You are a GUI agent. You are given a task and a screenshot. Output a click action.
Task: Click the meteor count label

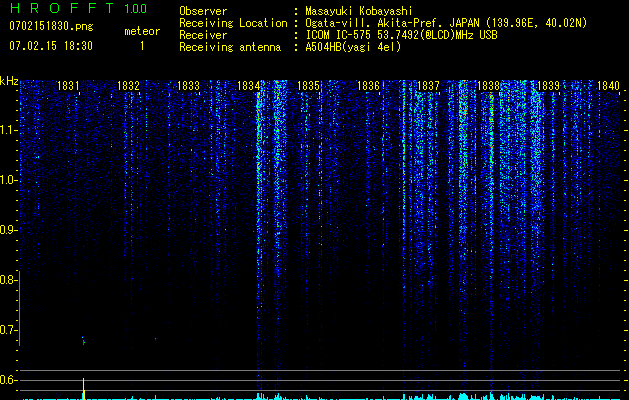pos(142,31)
